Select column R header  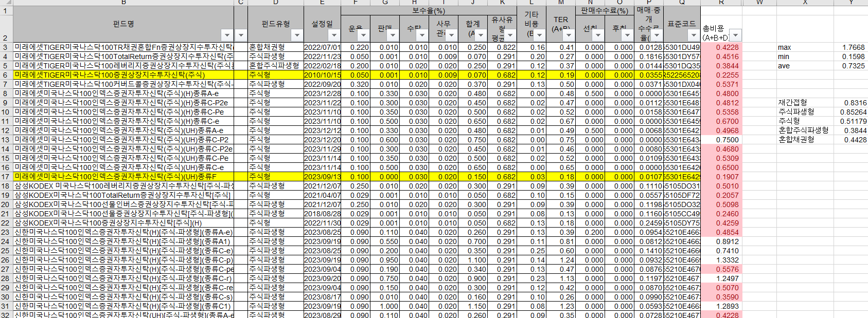tap(721, 3)
